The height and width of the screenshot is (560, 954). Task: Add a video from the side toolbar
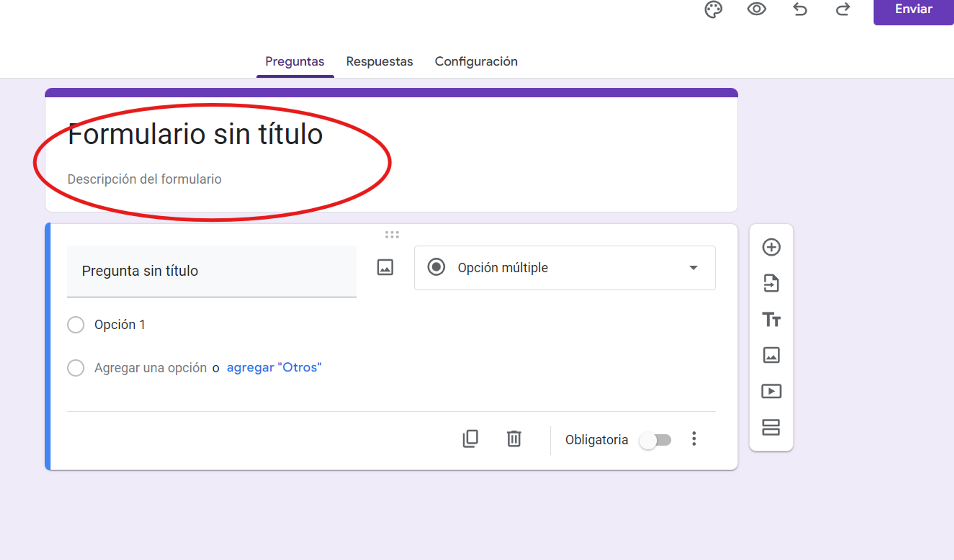pos(771,391)
